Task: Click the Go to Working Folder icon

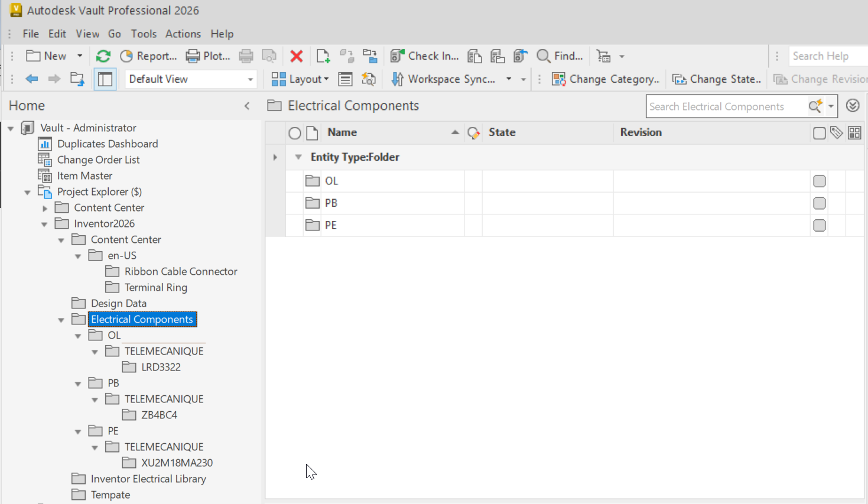Action: click(x=77, y=79)
